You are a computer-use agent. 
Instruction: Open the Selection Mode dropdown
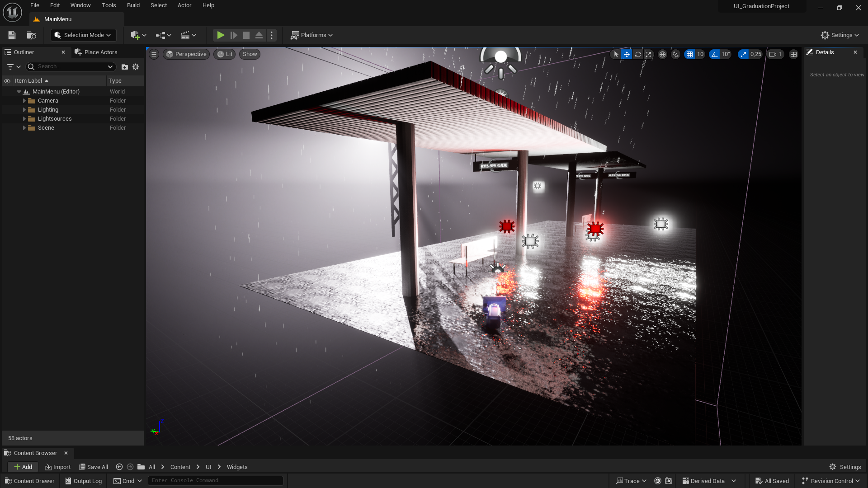coord(84,35)
